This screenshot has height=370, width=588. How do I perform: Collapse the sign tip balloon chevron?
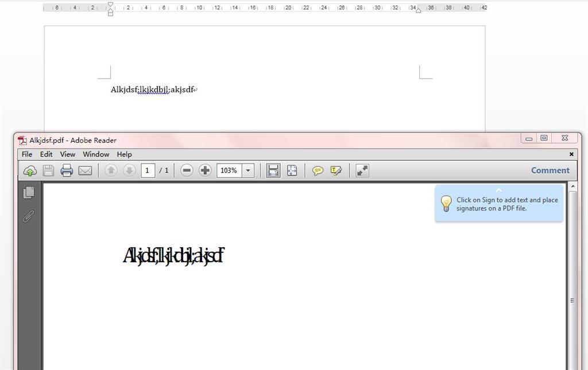[x=498, y=190]
